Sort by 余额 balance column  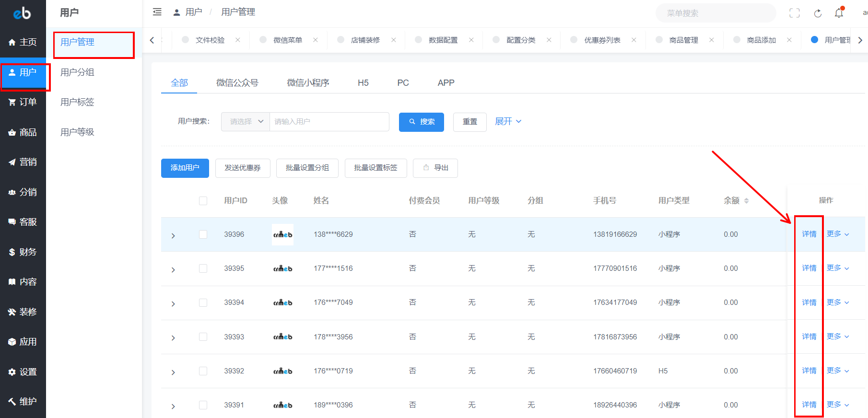[746, 201]
